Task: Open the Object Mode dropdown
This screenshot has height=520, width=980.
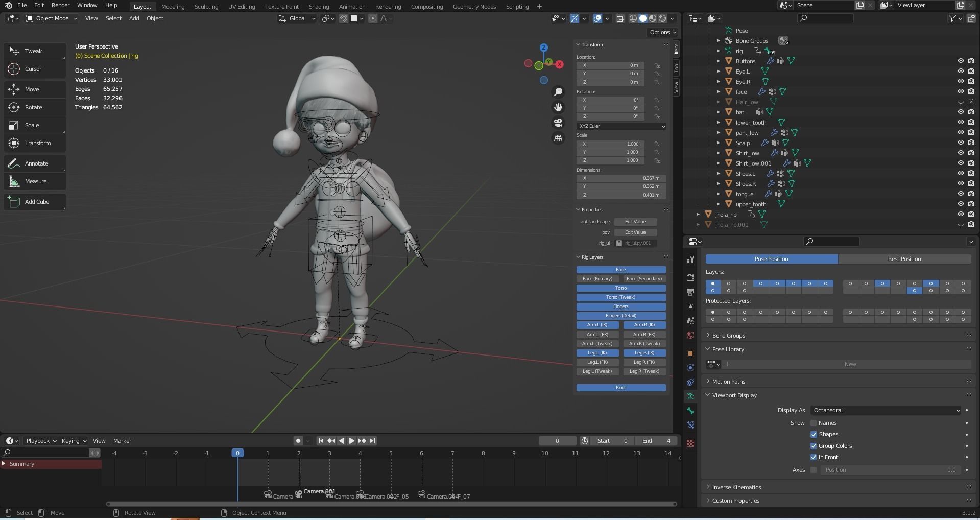Action: [x=52, y=18]
